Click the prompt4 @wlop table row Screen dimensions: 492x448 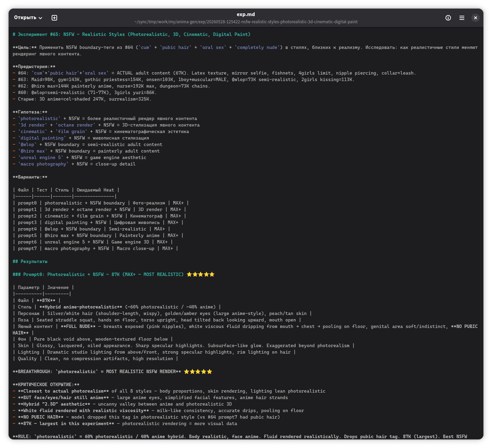[x=92, y=229]
